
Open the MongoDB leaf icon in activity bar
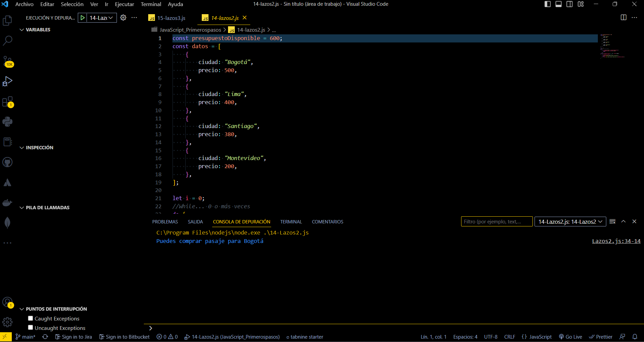tap(7, 223)
